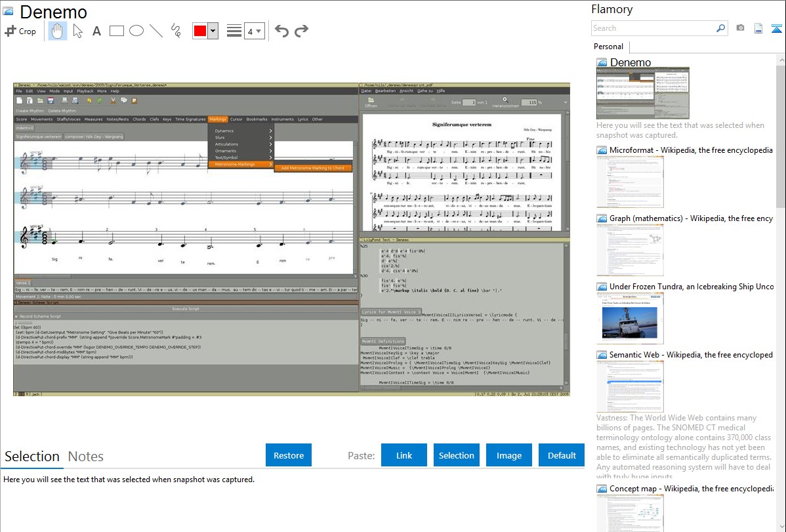
Task: Click the Denemo title in snapshot list
Action: tap(630, 63)
